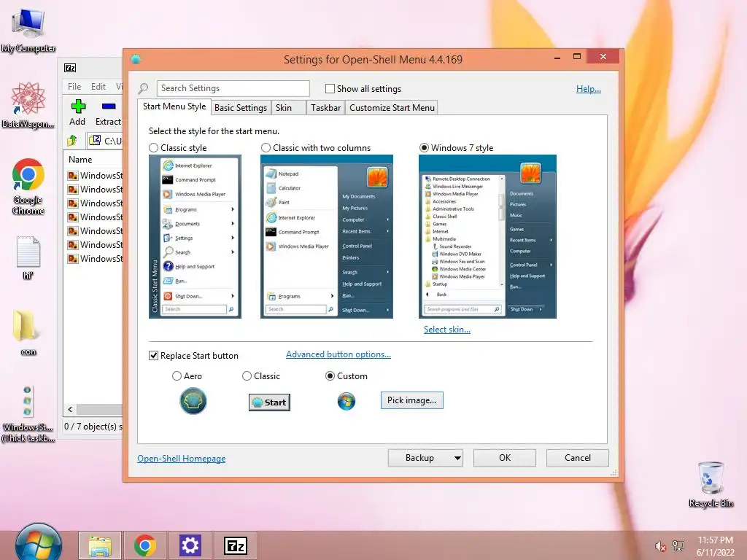Select the Classic style radio button
This screenshot has width=747, height=560.
[x=153, y=148]
